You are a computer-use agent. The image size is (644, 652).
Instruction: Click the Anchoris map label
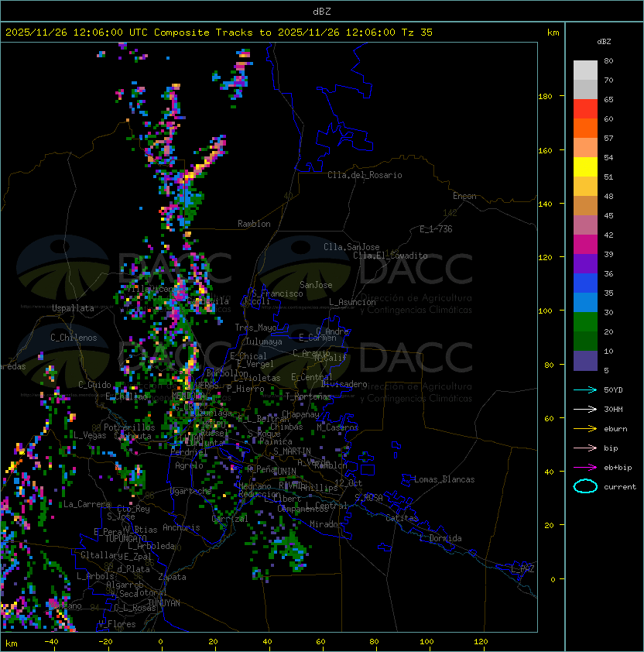click(181, 527)
